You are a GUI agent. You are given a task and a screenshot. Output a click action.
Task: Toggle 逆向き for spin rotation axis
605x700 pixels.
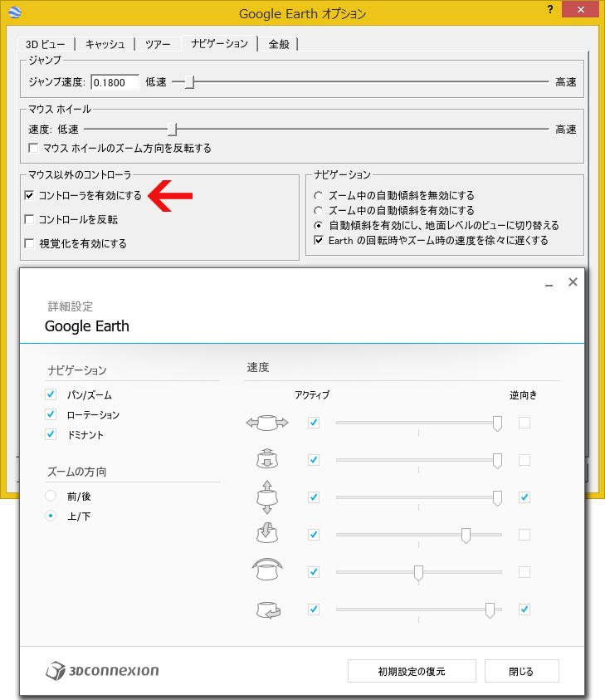(524, 609)
